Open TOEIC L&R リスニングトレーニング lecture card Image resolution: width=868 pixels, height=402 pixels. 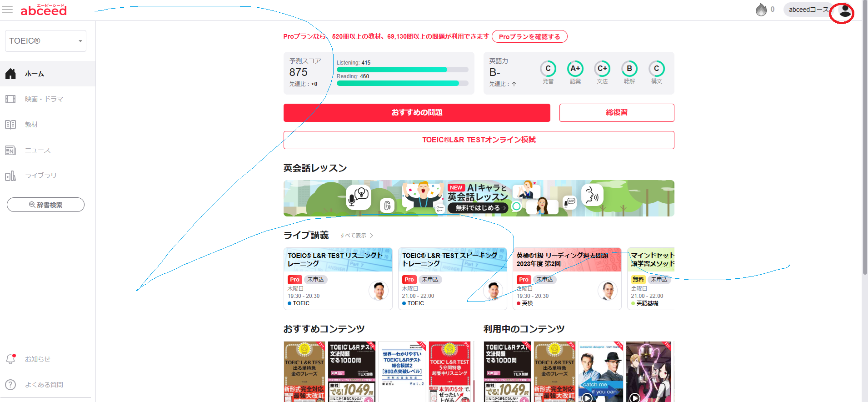click(338, 279)
